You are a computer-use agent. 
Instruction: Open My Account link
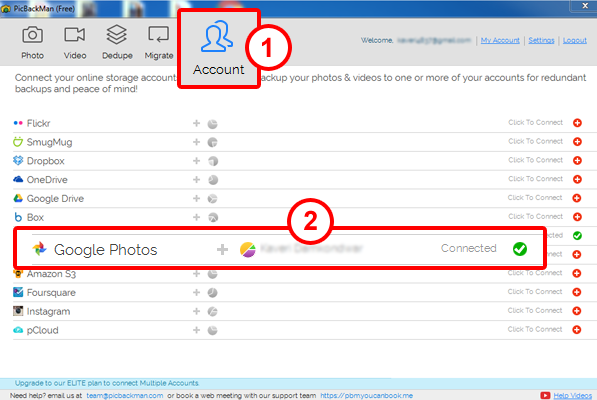(500, 40)
